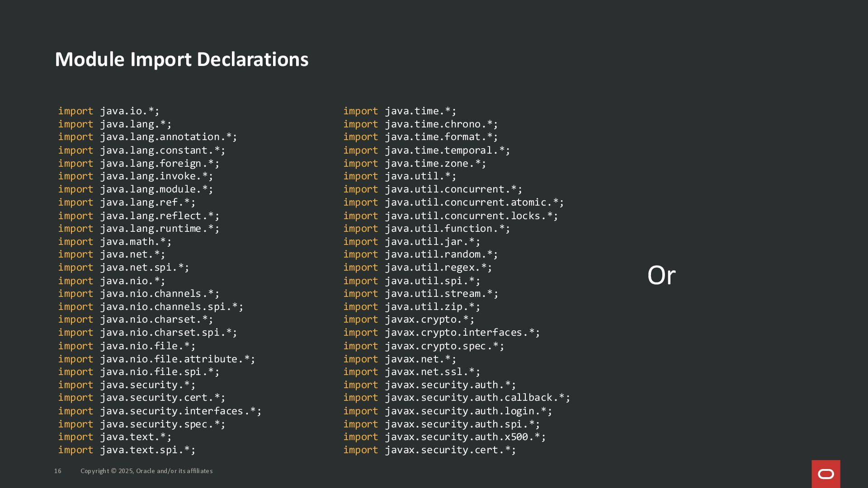The image size is (868, 488).
Task: Click the 'import java.lang.annotation.*;' line
Action: tap(147, 137)
